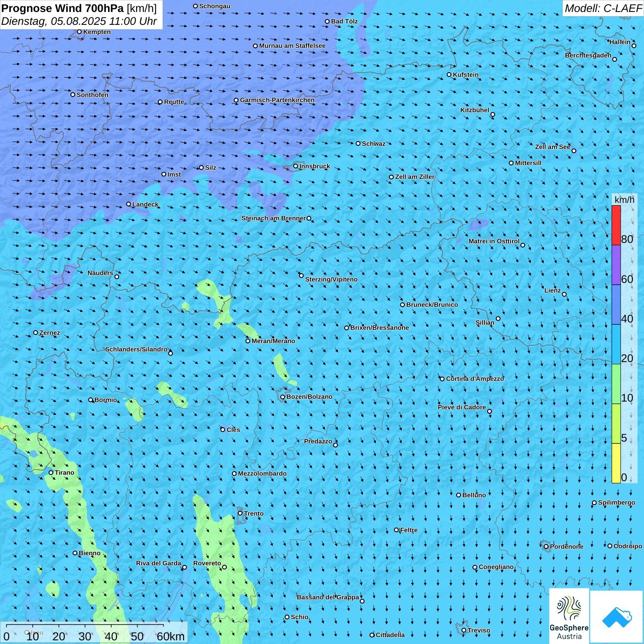The width and height of the screenshot is (644, 644).
Task: Click the Berchtesgaden label
Action: (x=588, y=55)
